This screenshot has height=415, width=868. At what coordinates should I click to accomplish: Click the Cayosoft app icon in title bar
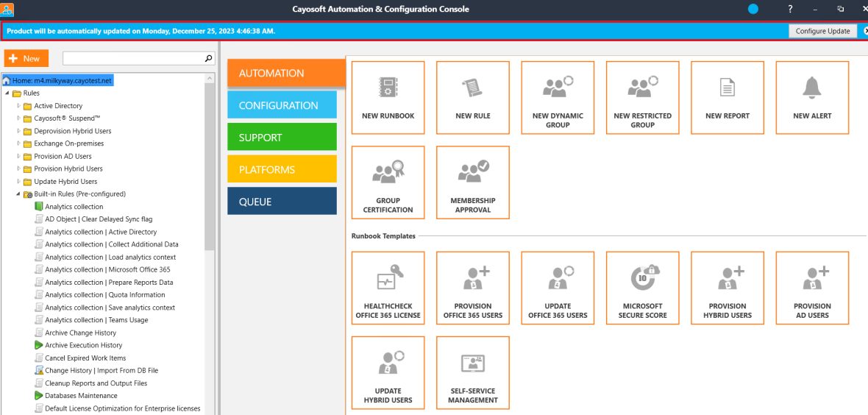tap(7, 9)
